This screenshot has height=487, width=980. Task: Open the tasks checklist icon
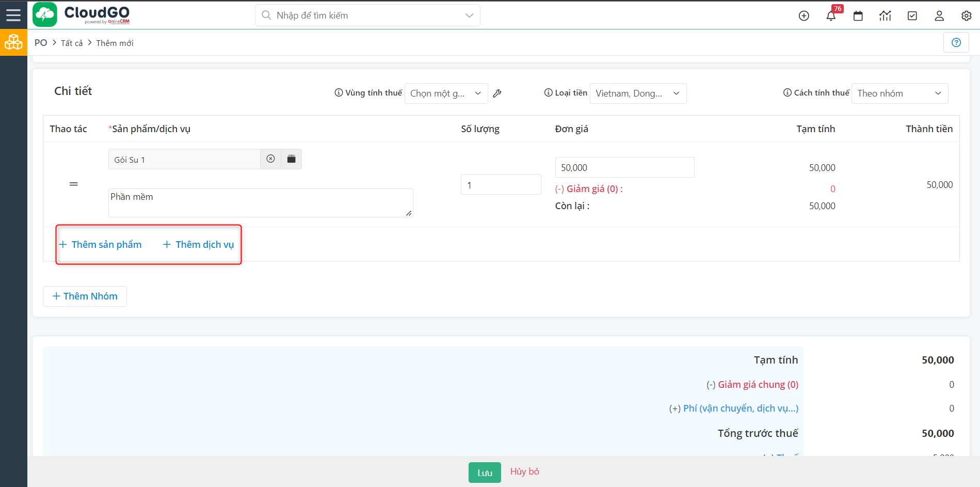click(912, 16)
